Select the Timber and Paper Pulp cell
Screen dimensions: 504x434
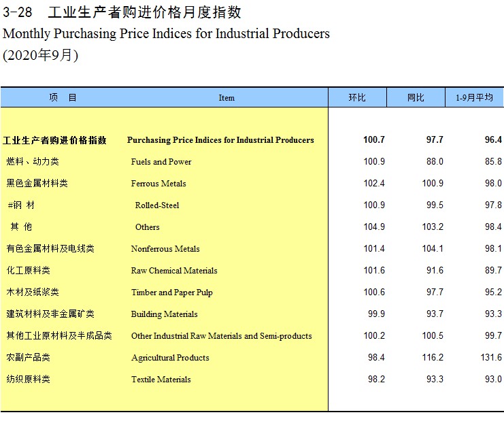(x=172, y=293)
